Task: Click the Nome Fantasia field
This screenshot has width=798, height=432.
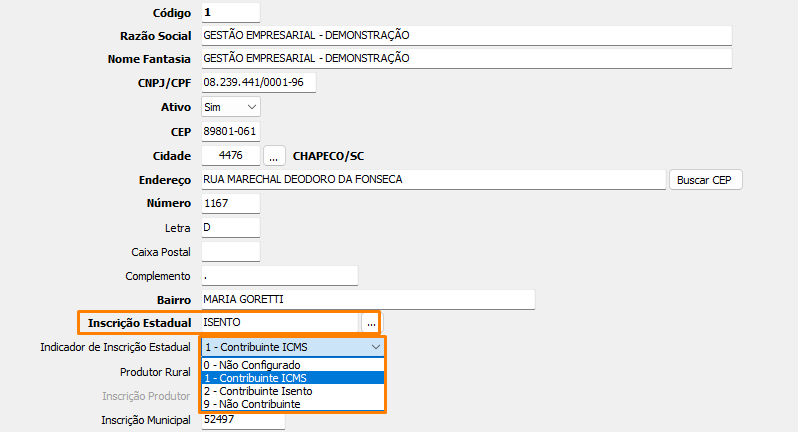Action: click(x=467, y=59)
